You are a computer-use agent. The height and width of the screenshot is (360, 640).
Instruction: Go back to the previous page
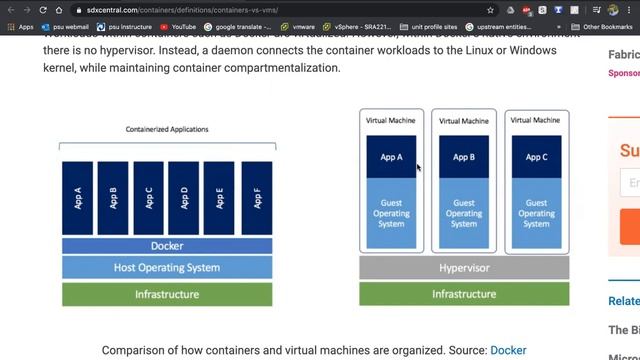pyautogui.click(x=11, y=10)
